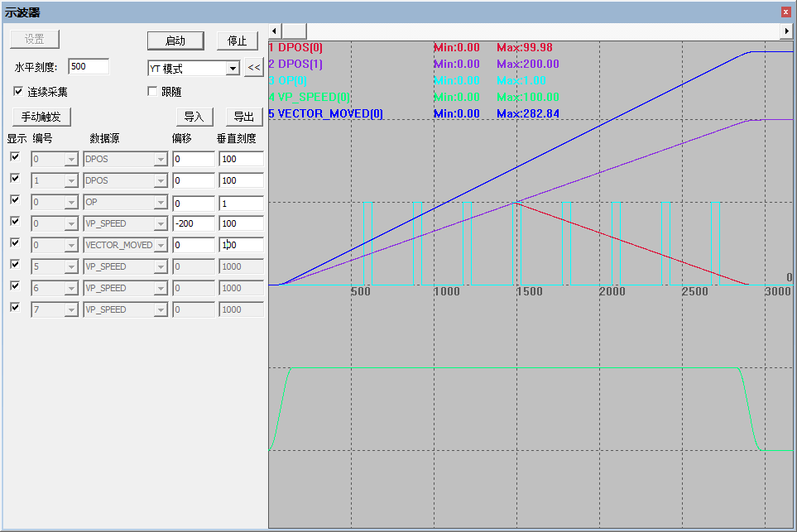The width and height of the screenshot is (797, 532).
Task: Click the horizontal scrollbar thumb
Action: coord(294,31)
